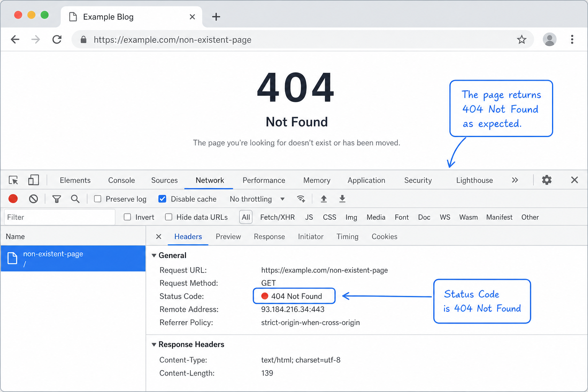Filter requests by Media
This screenshot has height=392, width=588.
[376, 217]
